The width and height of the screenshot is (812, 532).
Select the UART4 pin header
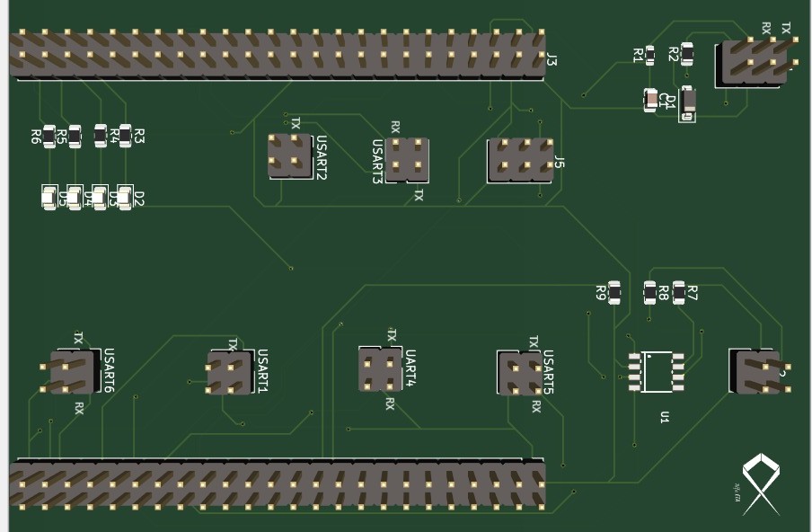380,368
